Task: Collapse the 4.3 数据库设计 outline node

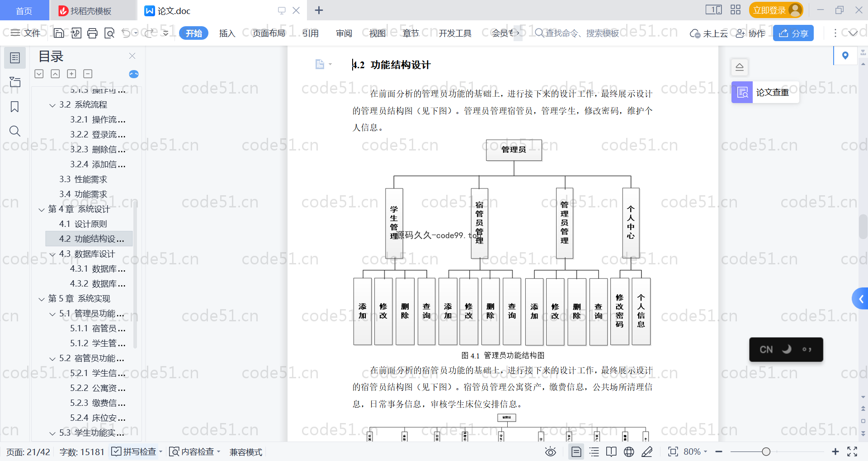Action: point(52,254)
